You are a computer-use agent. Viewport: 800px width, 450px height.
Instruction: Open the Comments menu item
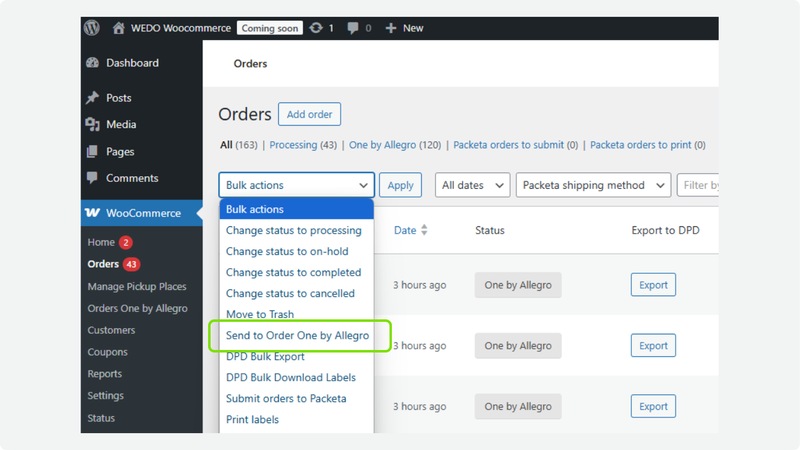tap(132, 178)
